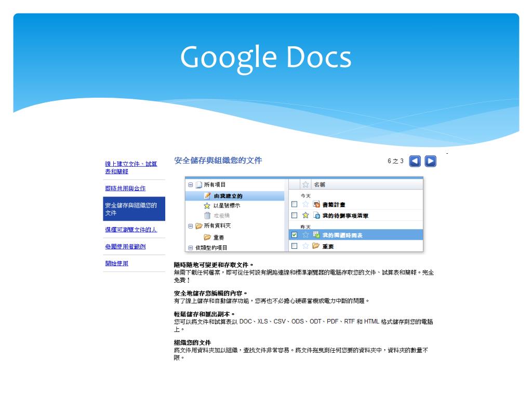Collapse the 依類型的項目 tree node
Screen dimensions: 532x399
pos(190,248)
